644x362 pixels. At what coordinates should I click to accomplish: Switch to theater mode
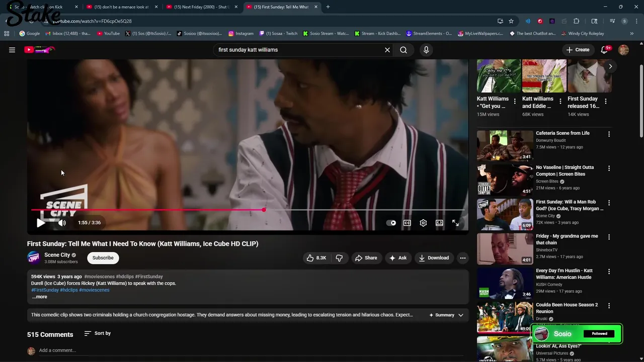(439, 223)
